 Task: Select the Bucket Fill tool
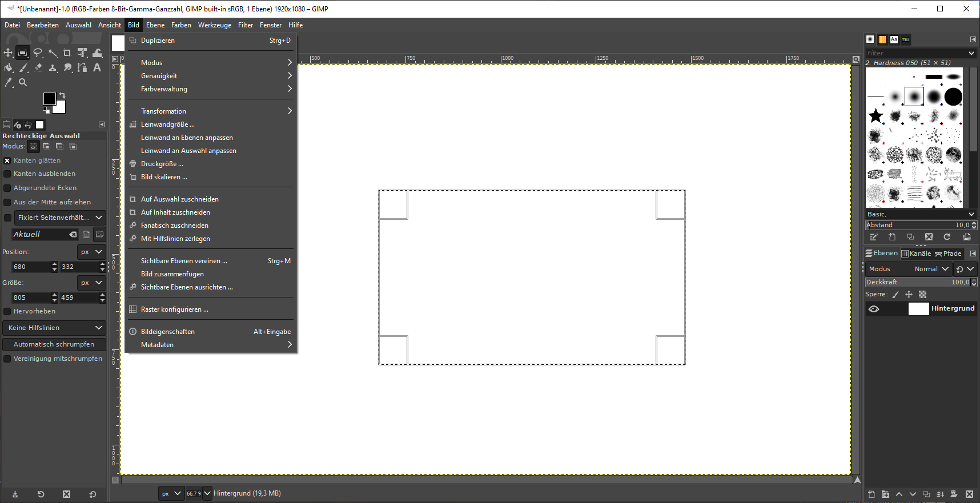tap(8, 67)
